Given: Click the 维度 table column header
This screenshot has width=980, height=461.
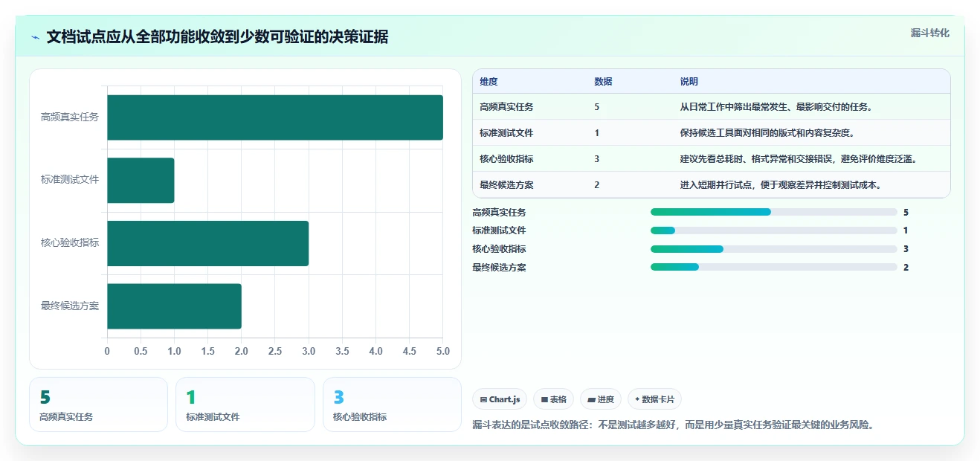Looking at the screenshot, I should pyautogui.click(x=489, y=82).
